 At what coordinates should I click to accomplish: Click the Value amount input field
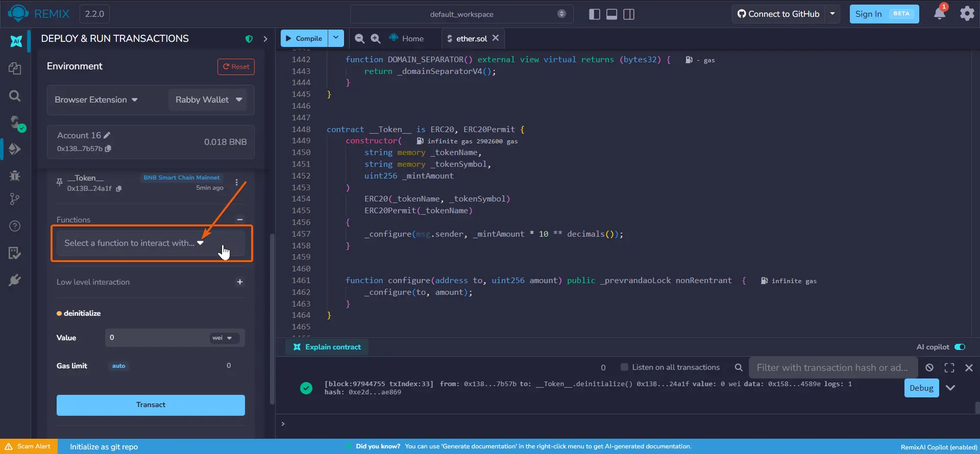(x=156, y=338)
